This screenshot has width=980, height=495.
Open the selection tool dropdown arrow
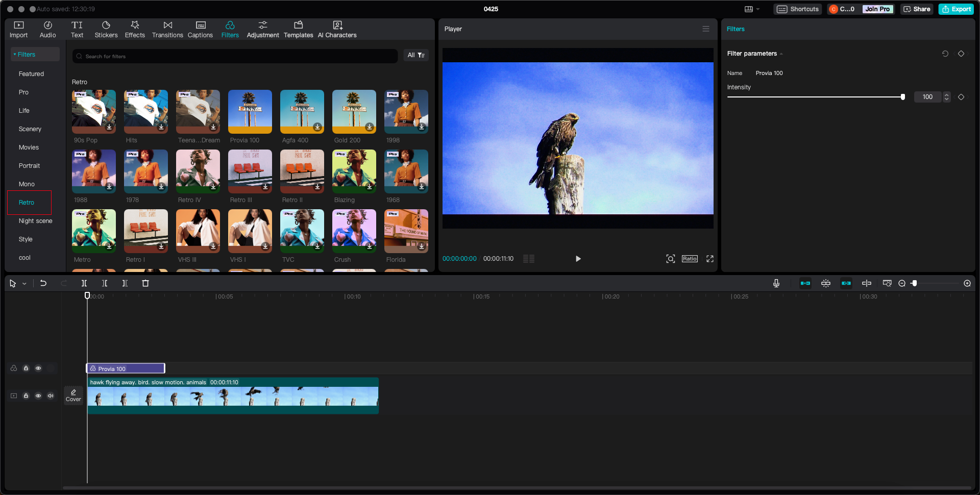coord(24,284)
